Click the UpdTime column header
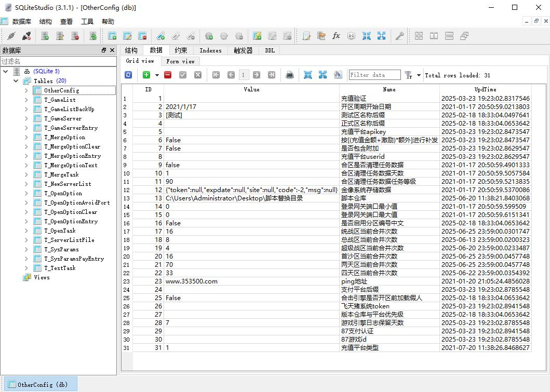The image size is (550, 392). (x=485, y=89)
